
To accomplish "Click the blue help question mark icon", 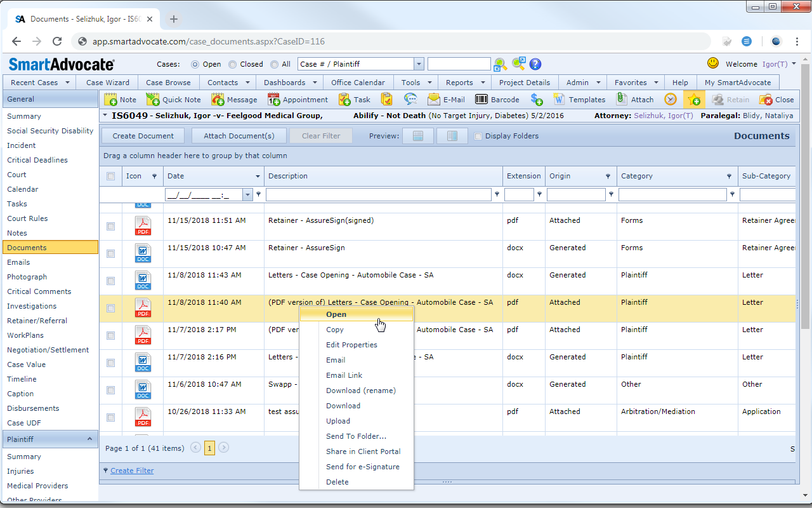I will click(535, 64).
